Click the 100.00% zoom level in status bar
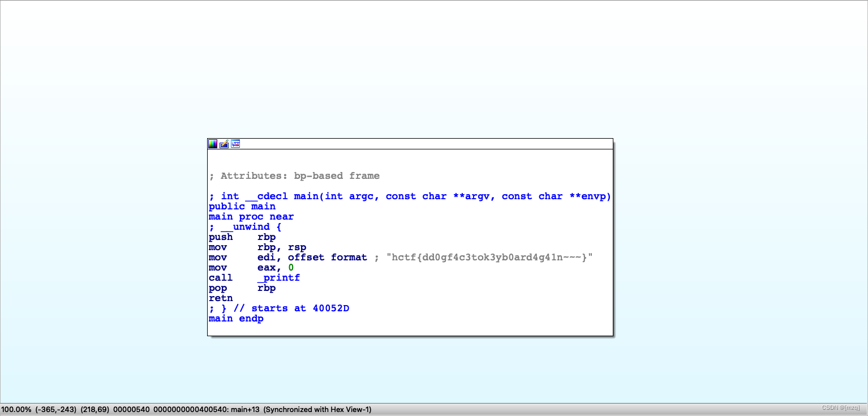 (x=16, y=410)
